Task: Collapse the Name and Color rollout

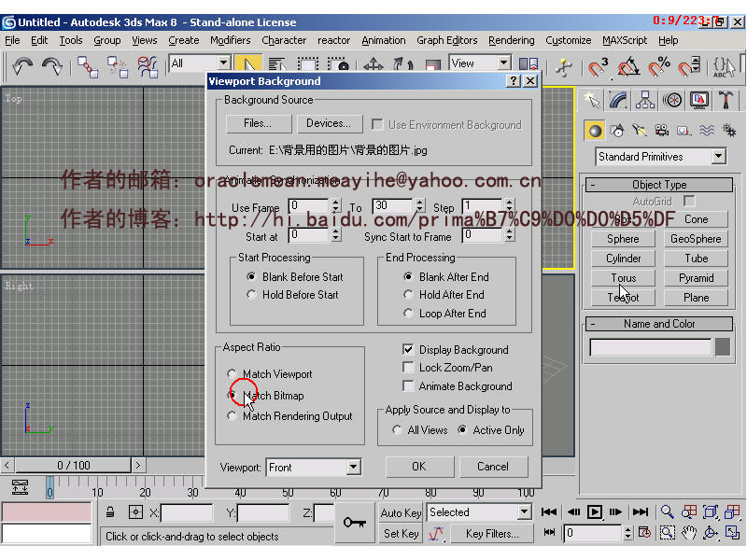Action: click(x=659, y=324)
